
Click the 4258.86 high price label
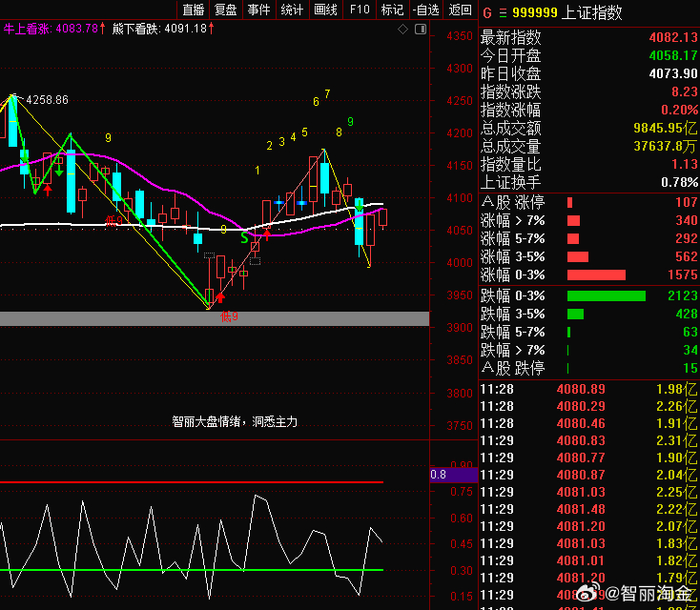[48, 99]
